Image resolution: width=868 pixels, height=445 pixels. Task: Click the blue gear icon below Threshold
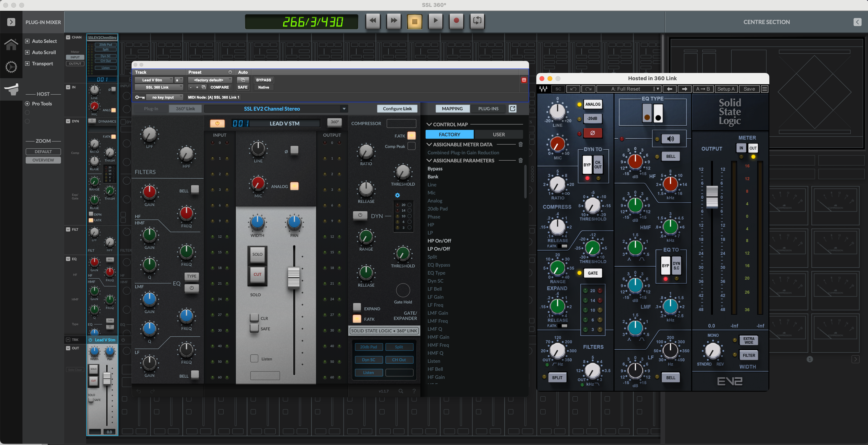tap(397, 195)
